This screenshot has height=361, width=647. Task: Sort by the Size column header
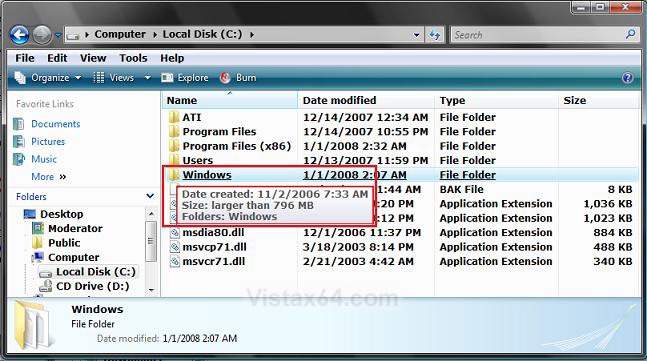pyautogui.click(x=598, y=100)
